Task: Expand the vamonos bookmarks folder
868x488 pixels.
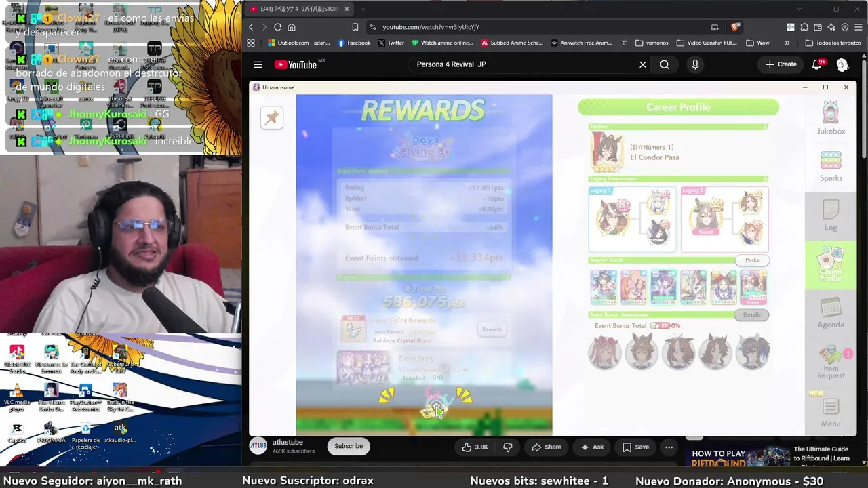Action: (652, 43)
